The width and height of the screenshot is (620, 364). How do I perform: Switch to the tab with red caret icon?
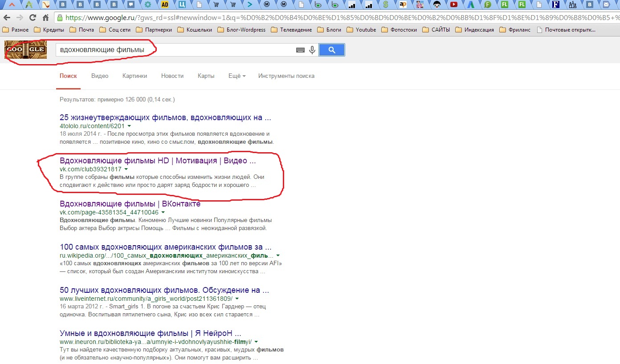12,5
